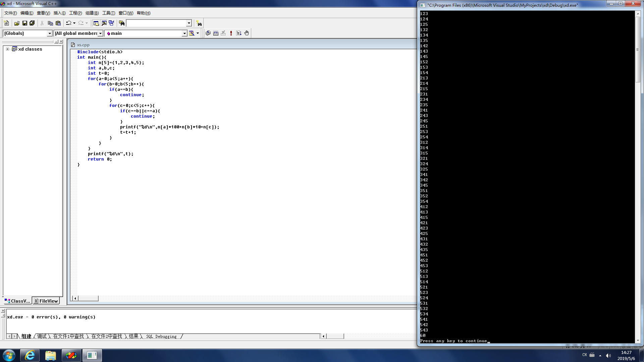Click the Go debug icon
This screenshot has width=644, height=362.
[x=239, y=33]
